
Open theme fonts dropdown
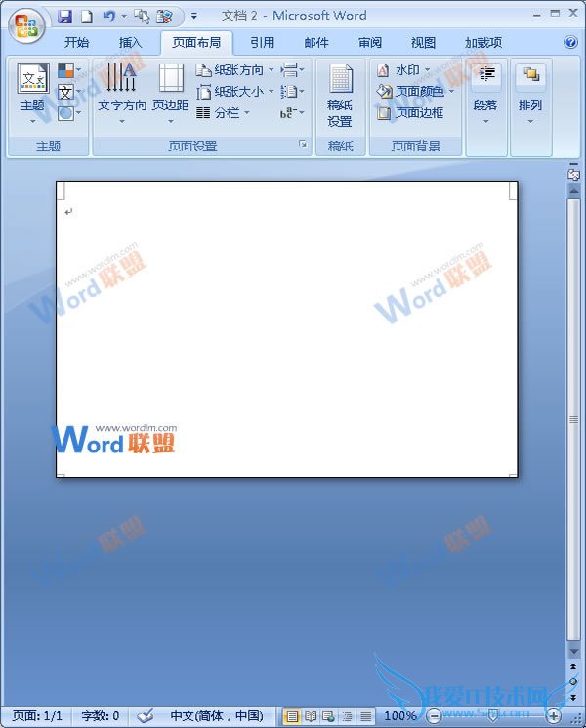point(69,92)
